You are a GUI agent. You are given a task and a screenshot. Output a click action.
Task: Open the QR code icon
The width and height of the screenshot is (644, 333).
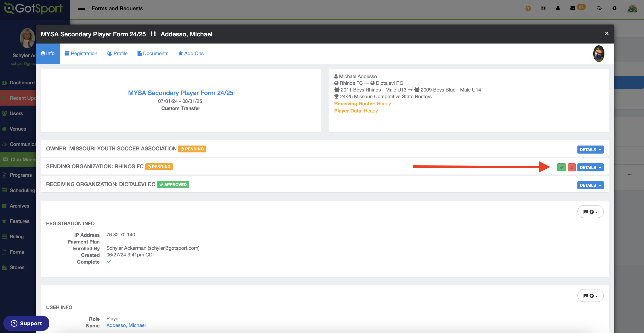click(x=543, y=8)
